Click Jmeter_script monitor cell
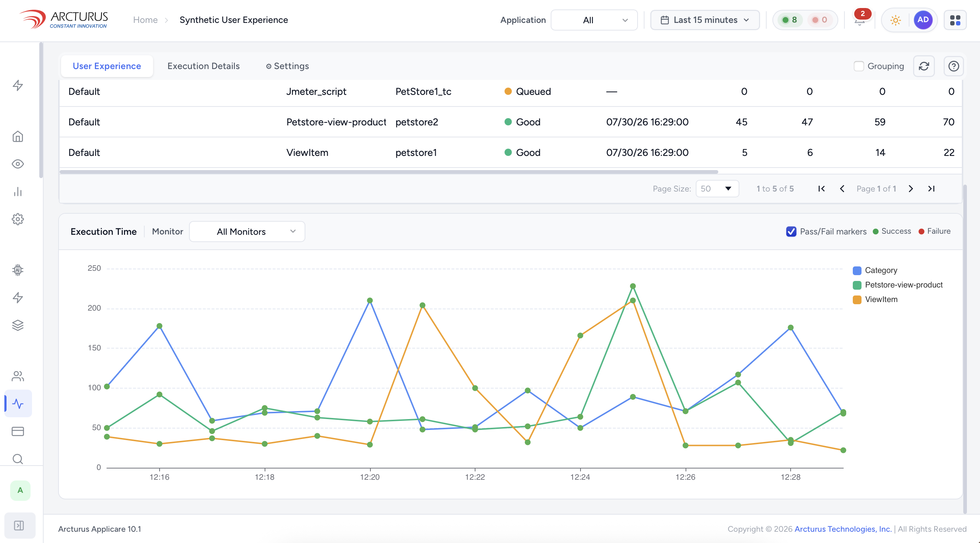Screen dimensions: 980x543 316,91
